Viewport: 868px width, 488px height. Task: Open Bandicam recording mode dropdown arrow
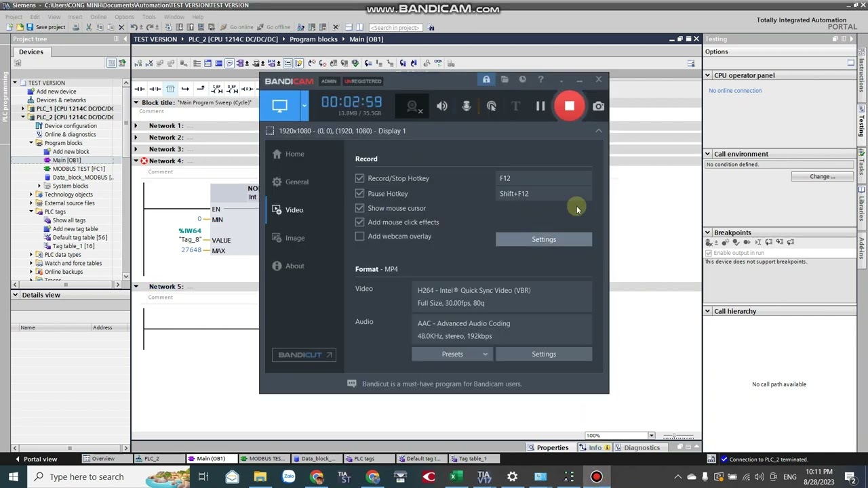(304, 106)
